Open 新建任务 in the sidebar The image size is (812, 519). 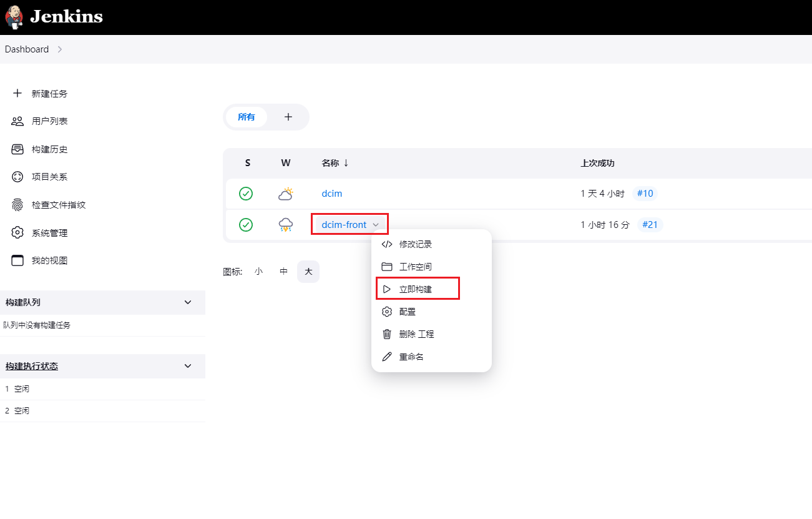point(50,93)
